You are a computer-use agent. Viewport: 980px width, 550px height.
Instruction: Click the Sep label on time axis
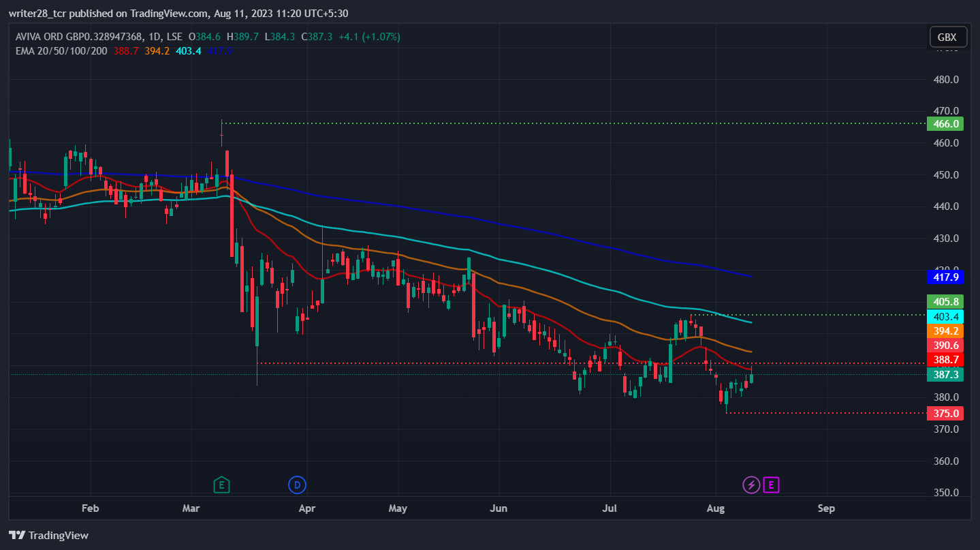[x=826, y=508]
